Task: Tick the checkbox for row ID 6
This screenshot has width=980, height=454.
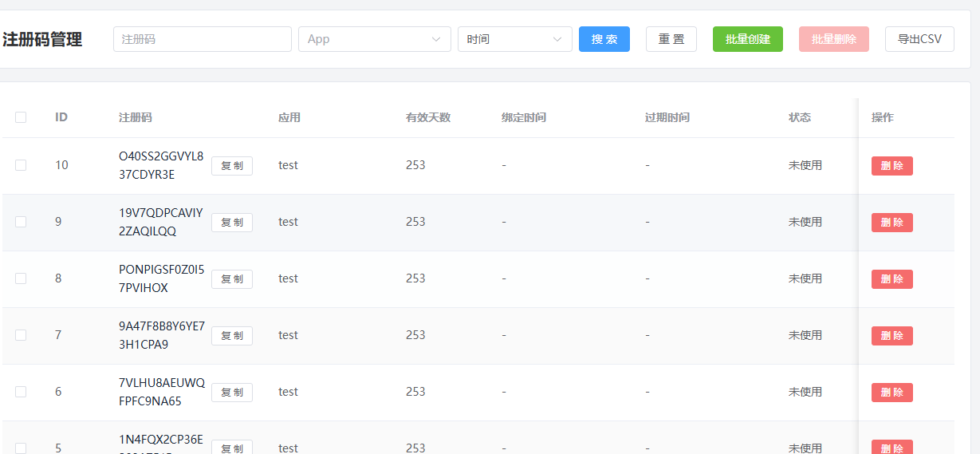Action: (21, 392)
